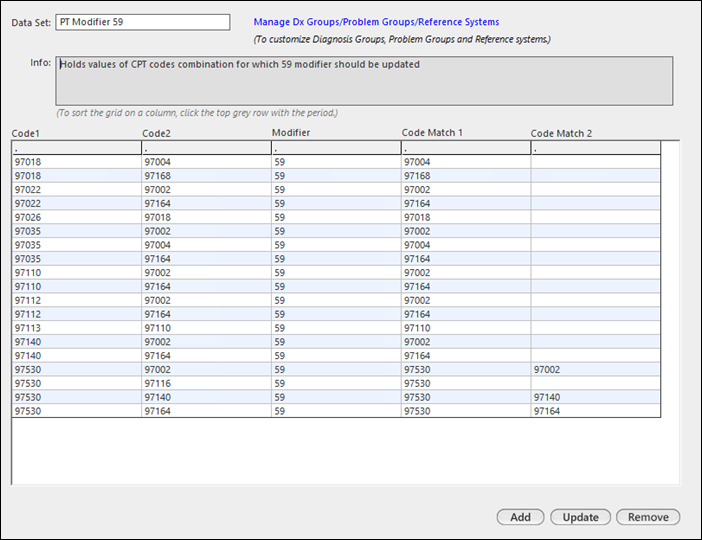Select Code1 cell 97140 with Code2 97002
The image size is (702, 540).
[x=77, y=343]
